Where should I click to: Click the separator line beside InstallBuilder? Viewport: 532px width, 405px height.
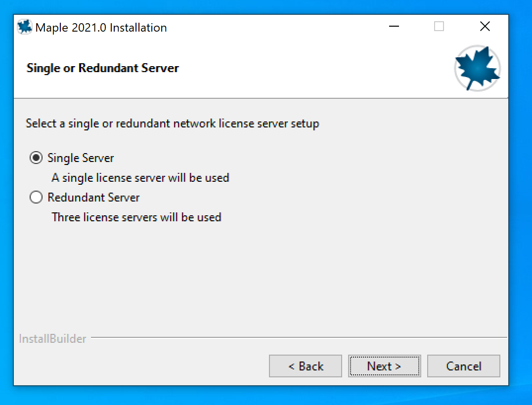[x=297, y=338]
